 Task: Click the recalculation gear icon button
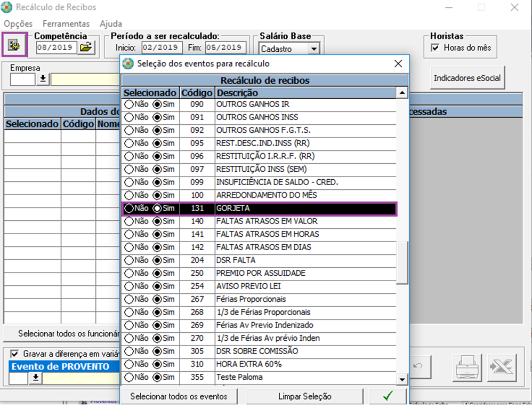pos(14,44)
